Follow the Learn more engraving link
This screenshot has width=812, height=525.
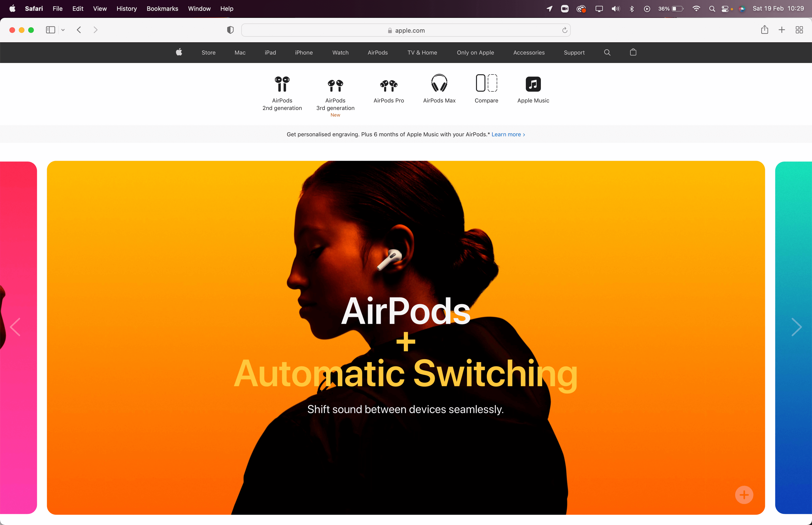coord(508,134)
